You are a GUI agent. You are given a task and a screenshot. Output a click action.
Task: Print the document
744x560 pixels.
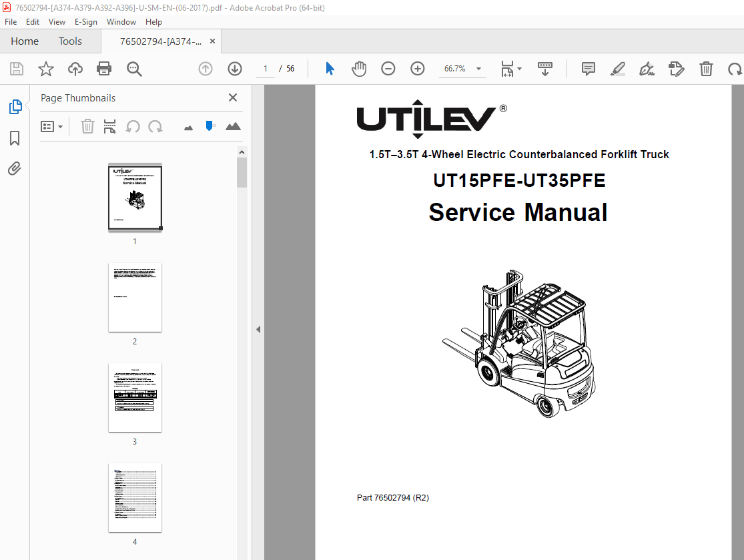tap(105, 68)
